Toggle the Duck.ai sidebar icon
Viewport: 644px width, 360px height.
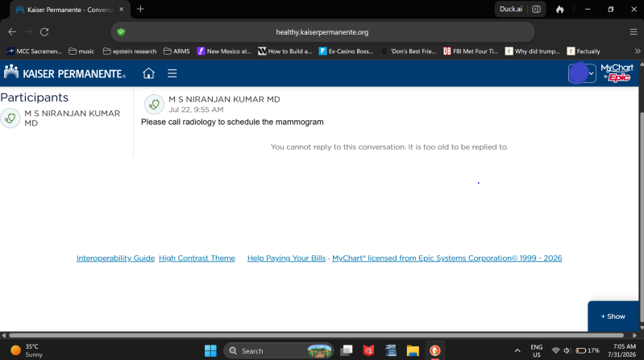[536, 9]
